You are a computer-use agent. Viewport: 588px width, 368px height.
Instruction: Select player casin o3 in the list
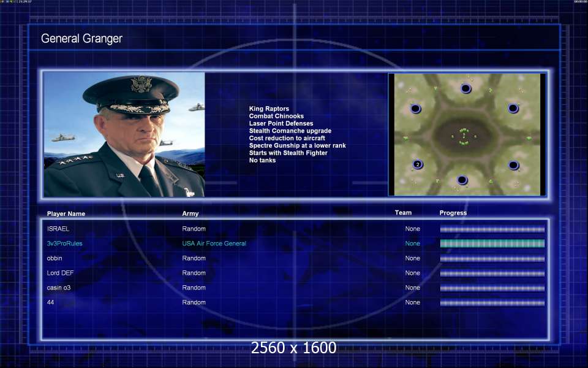59,288
